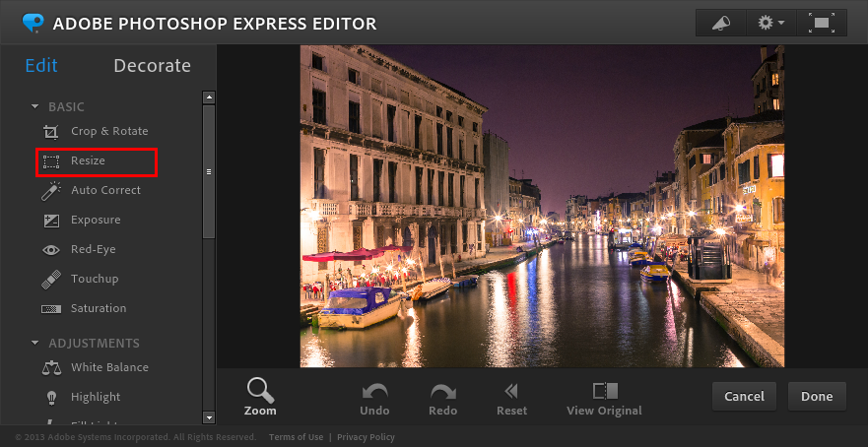
Task: Open the Privacy Policy link
Action: pyautogui.click(x=366, y=437)
